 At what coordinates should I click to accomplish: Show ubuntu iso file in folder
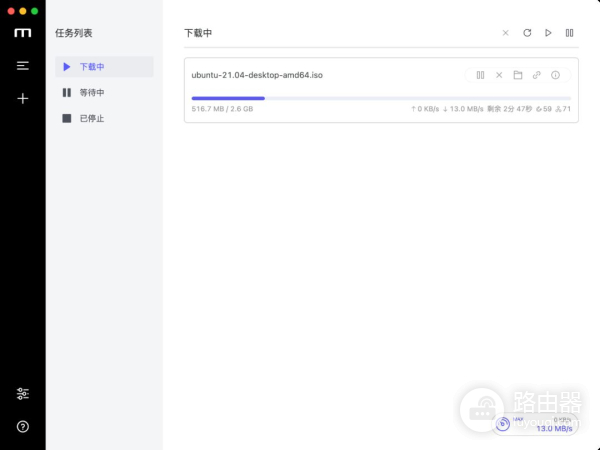point(518,75)
